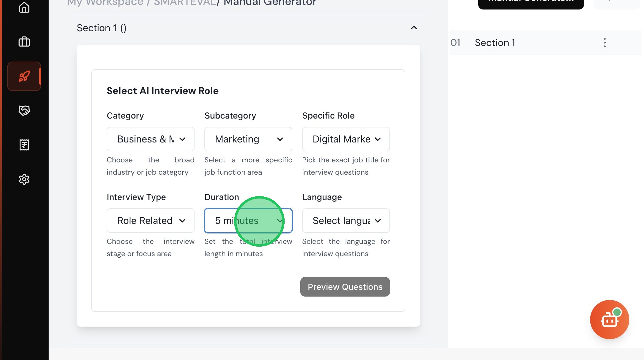
Task: Select Section 1 in the right panel
Action: (x=495, y=43)
